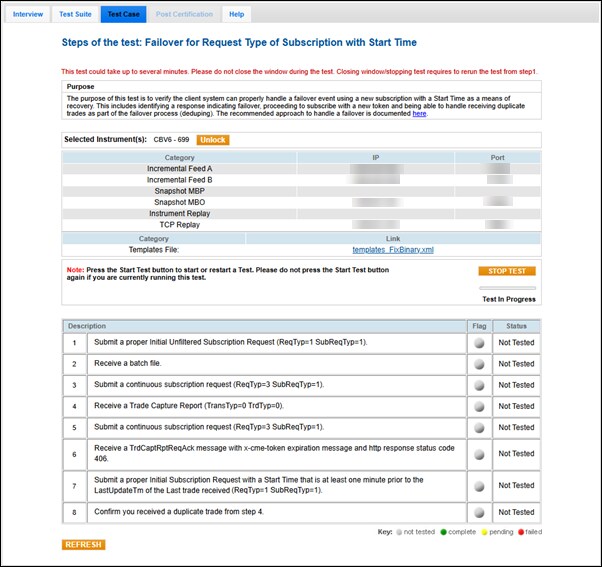The image size is (602, 567).
Task: Click the Test In Progress progress bar
Action: 507,288
